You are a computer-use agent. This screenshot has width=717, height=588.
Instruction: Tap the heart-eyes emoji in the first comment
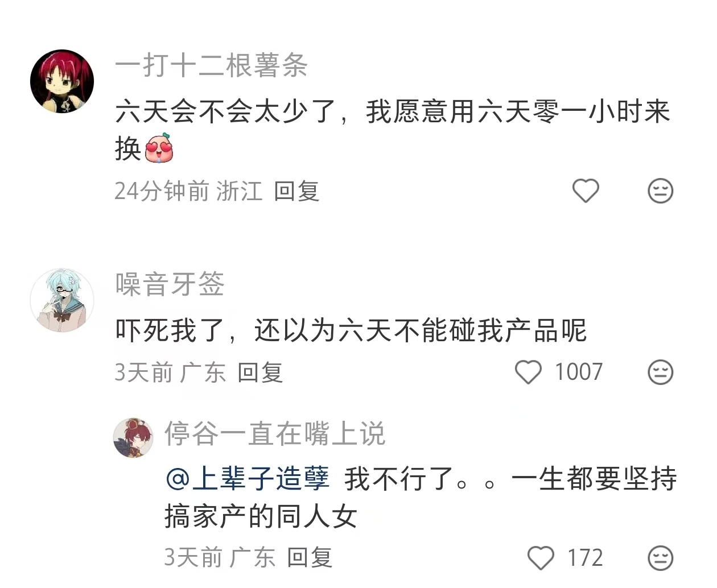point(159,148)
